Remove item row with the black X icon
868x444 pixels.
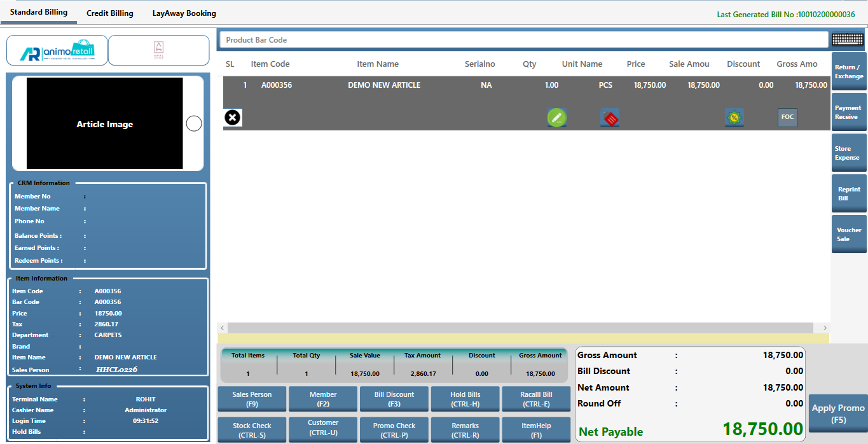(233, 118)
